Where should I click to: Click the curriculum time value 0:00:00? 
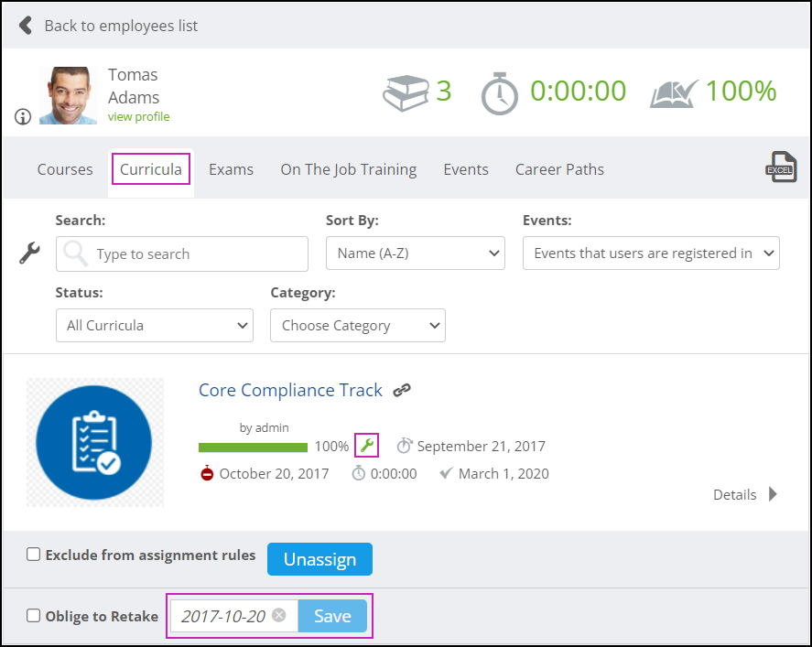pos(394,474)
